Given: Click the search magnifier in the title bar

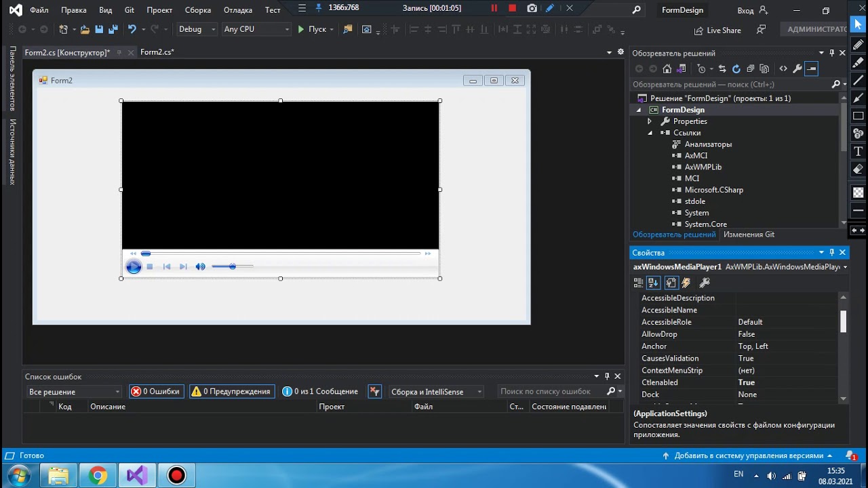Looking at the screenshot, I should pos(636,10).
